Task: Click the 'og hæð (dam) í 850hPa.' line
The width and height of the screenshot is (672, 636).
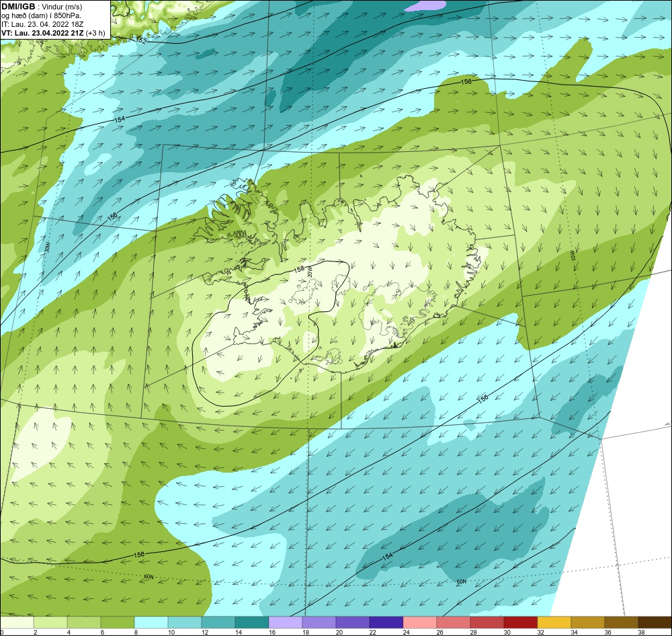Action: [x=41, y=15]
